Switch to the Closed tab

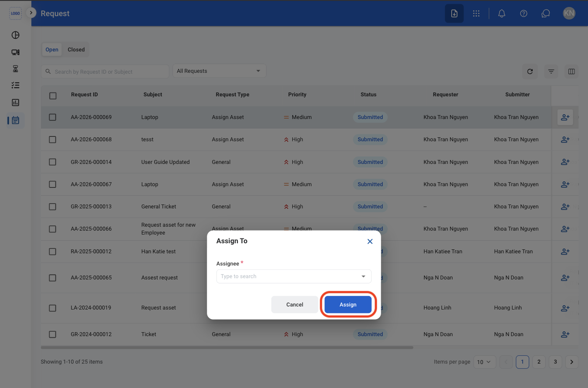76,50
